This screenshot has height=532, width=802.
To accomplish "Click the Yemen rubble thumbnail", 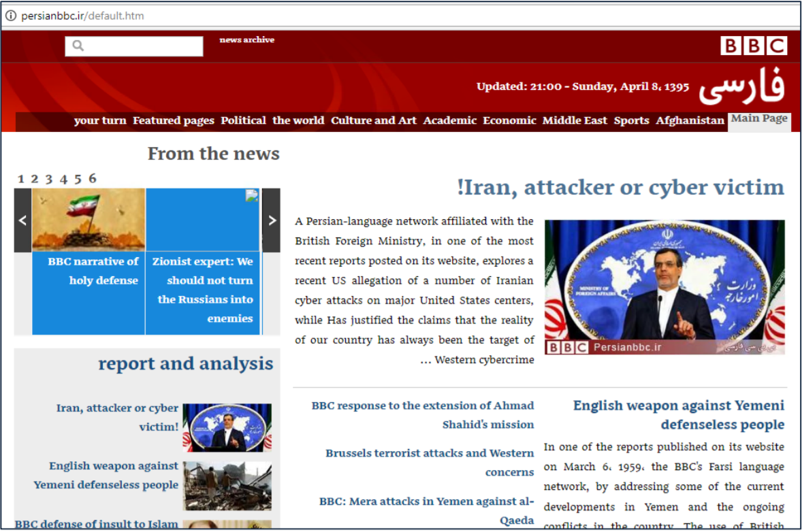I will pos(227,486).
